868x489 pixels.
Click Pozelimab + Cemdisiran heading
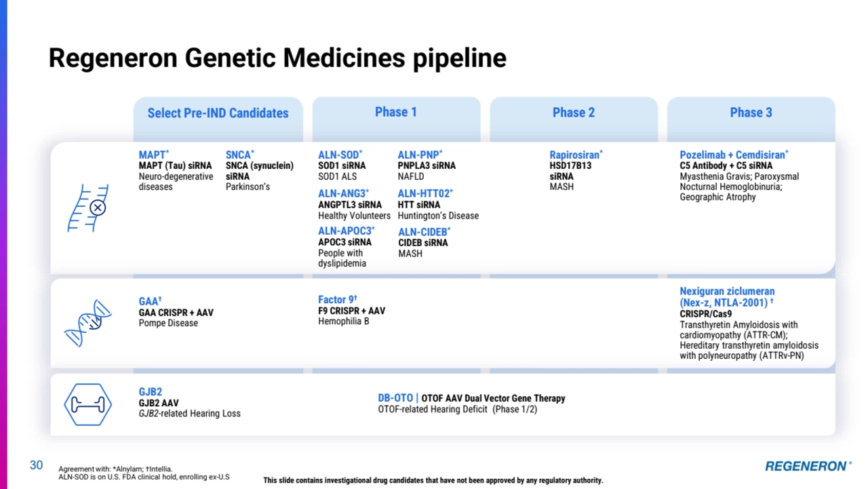(734, 155)
